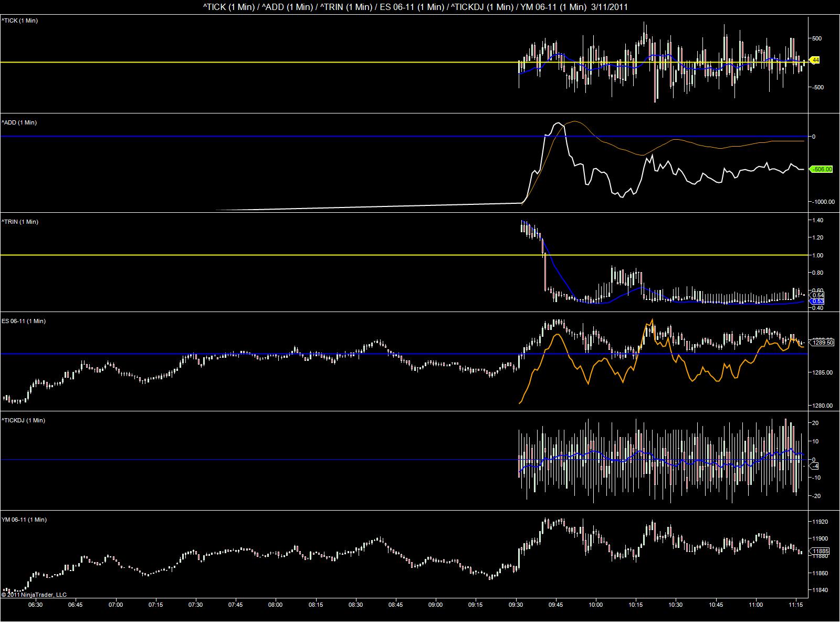840x622 pixels.
Task: Click the green -506.00 price marker
Action: (822, 169)
